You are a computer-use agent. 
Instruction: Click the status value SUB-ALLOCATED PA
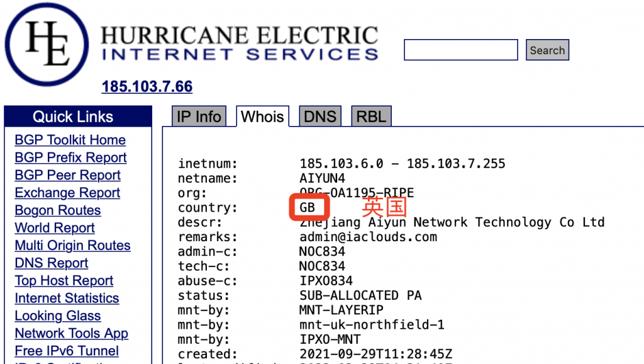click(x=360, y=296)
